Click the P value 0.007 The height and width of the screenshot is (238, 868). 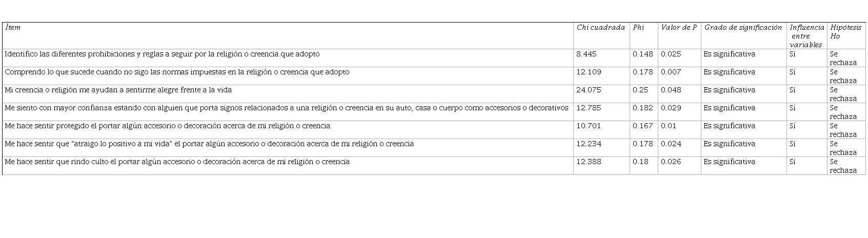(x=671, y=72)
